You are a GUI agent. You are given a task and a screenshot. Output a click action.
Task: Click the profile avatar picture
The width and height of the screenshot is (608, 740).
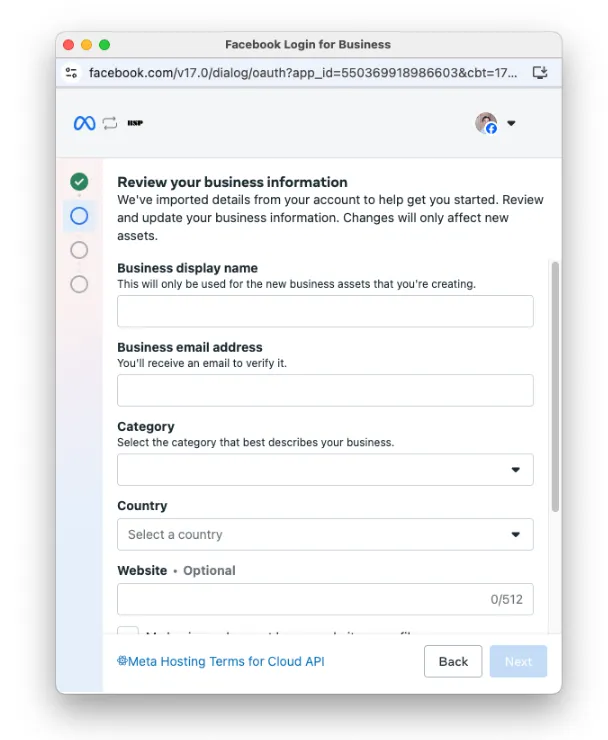click(486, 123)
